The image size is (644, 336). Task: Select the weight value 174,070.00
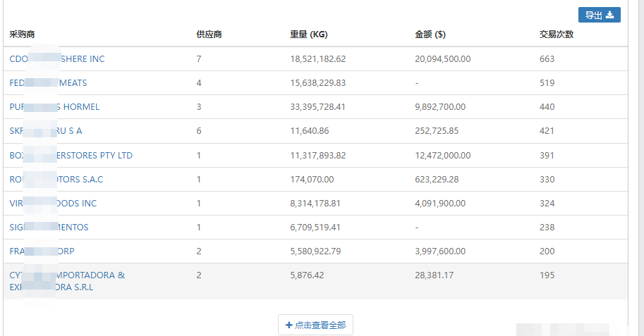point(312,180)
